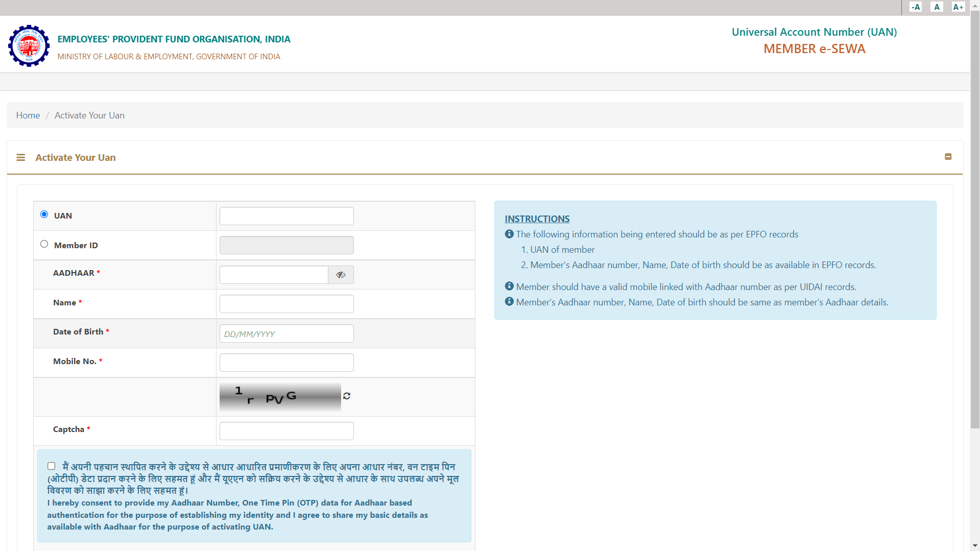
Task: Click the Activate Your Uan panel title
Action: click(x=76, y=158)
